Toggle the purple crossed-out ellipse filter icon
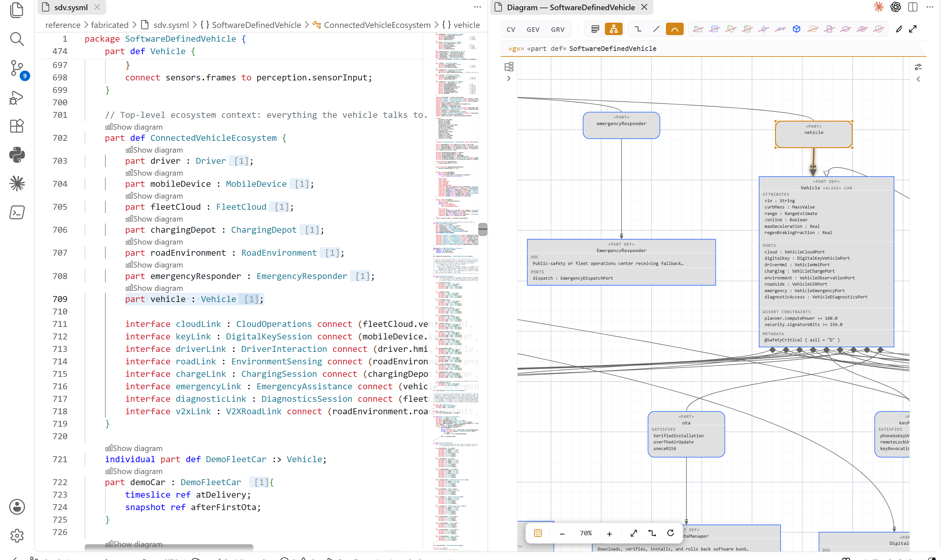This screenshot has height=560, width=941. [x=845, y=29]
